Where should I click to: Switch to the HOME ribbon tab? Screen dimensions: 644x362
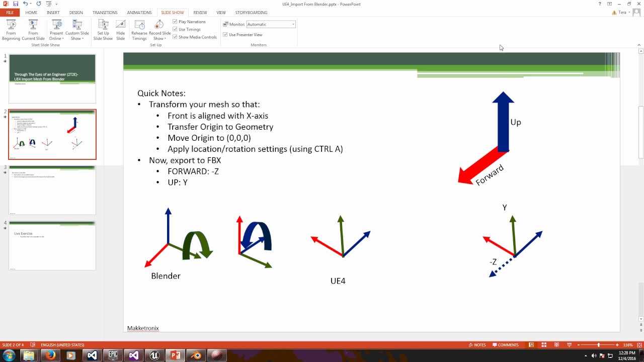coord(31,13)
